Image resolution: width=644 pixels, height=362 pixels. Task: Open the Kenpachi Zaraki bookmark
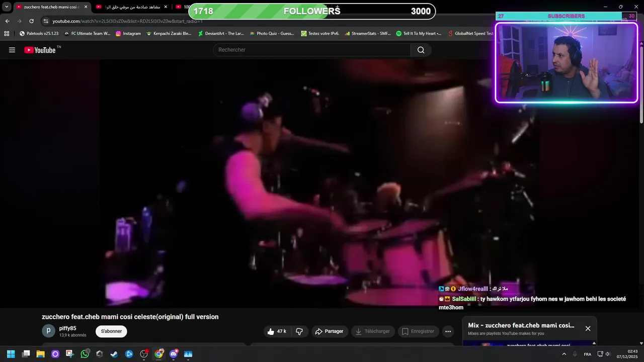coord(169,34)
